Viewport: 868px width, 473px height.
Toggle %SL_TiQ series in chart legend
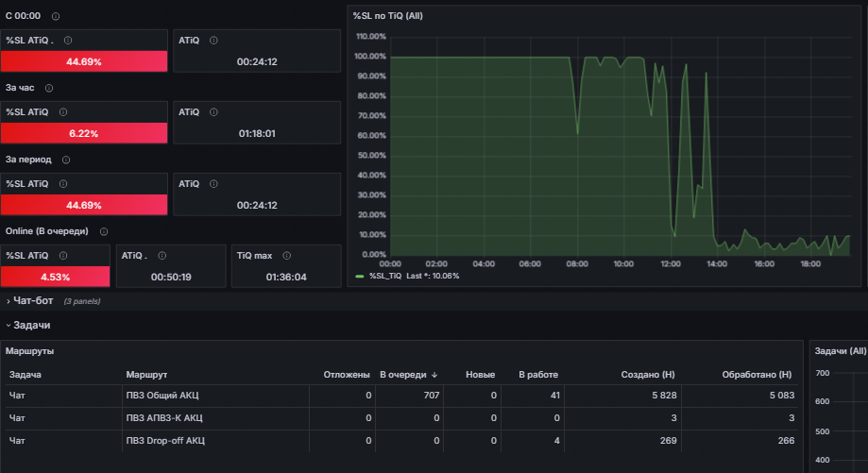pyautogui.click(x=385, y=276)
